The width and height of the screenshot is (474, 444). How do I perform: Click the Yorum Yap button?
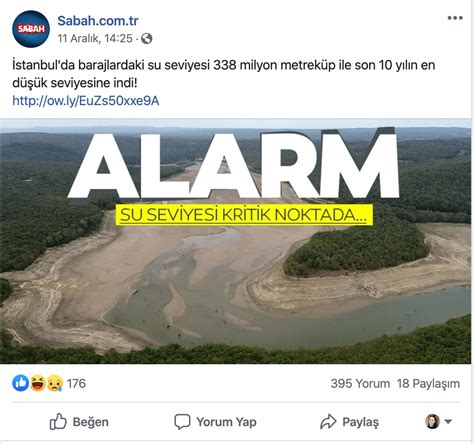point(215,422)
